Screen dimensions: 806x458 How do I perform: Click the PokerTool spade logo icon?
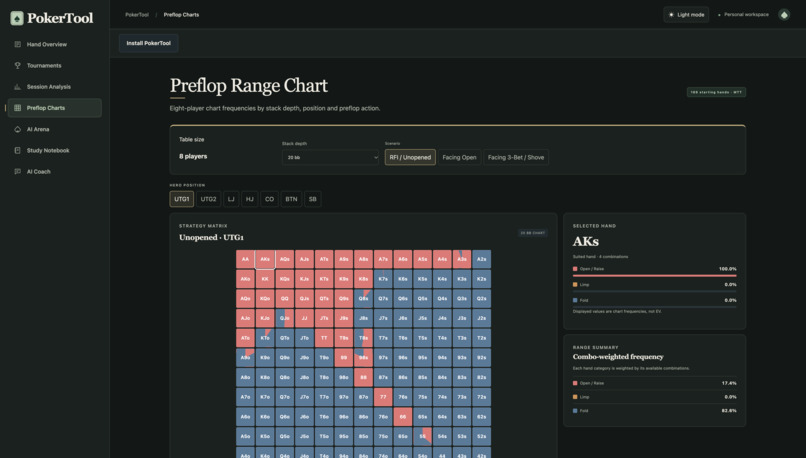pyautogui.click(x=17, y=19)
